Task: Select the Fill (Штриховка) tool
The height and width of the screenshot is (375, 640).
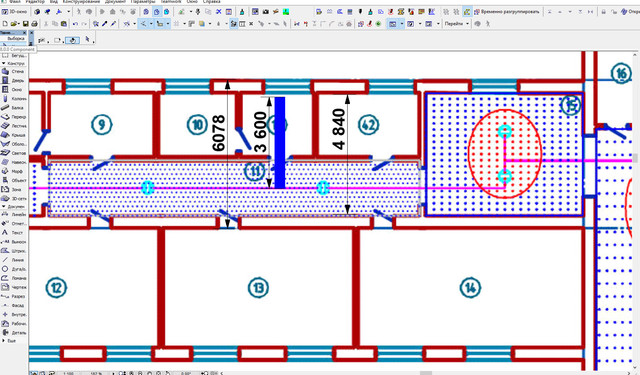Action: (13, 251)
